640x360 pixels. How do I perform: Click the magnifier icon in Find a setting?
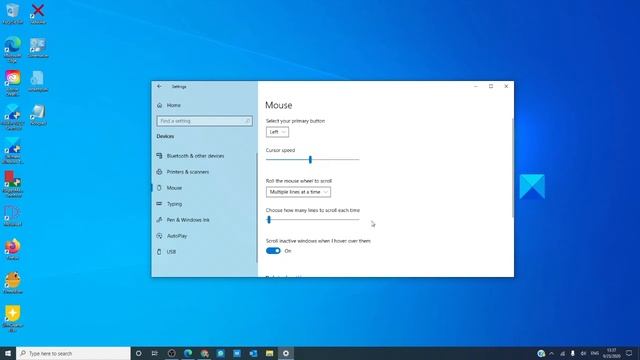pos(247,121)
